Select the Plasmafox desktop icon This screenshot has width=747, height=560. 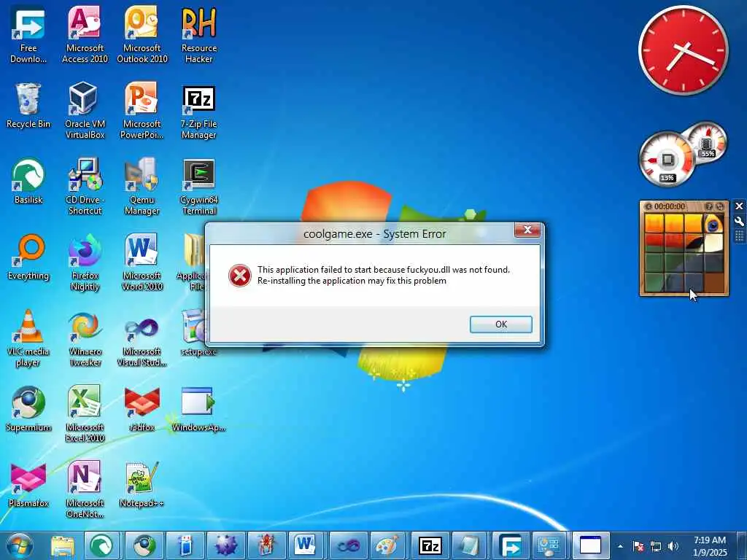[x=28, y=485]
